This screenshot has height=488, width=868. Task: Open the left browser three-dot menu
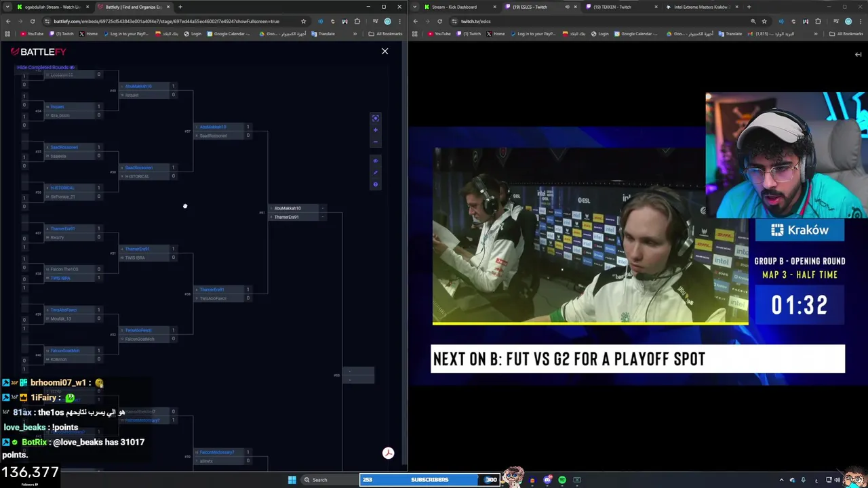400,21
